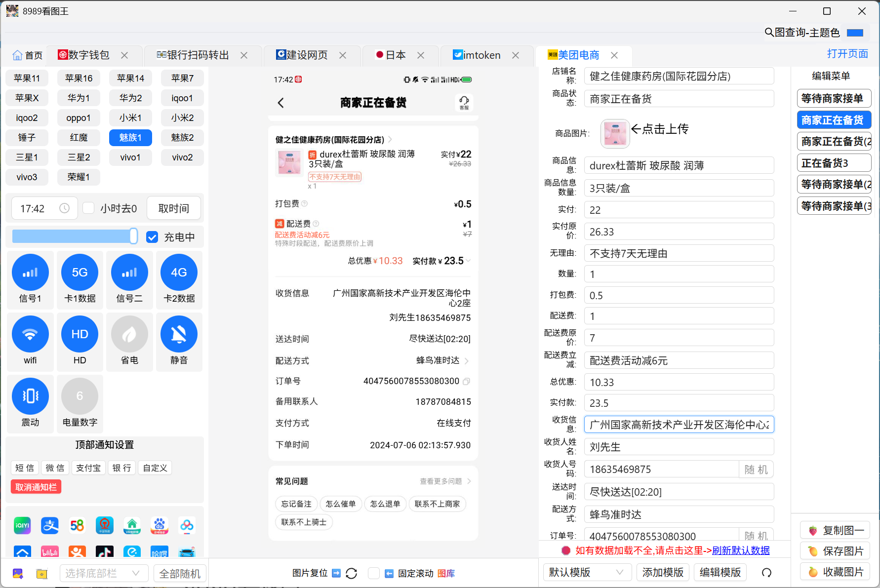This screenshot has height=588, width=880.
Task: Click the refresh icon beside 编辑模版
Action: click(766, 573)
